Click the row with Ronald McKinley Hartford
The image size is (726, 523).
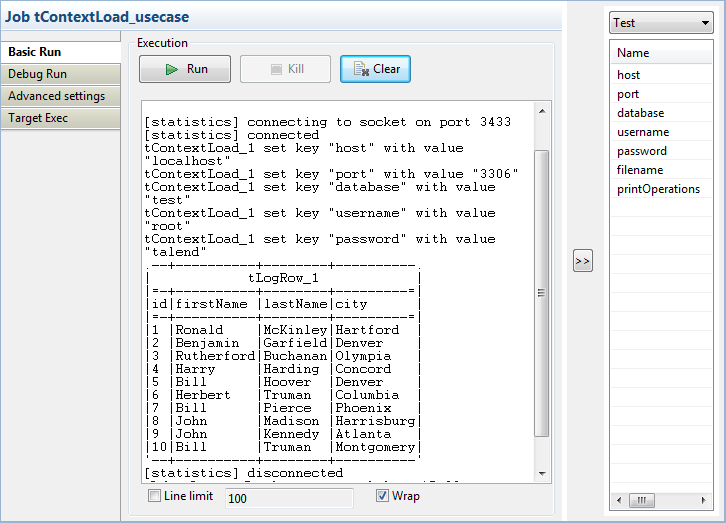pyautogui.click(x=283, y=330)
